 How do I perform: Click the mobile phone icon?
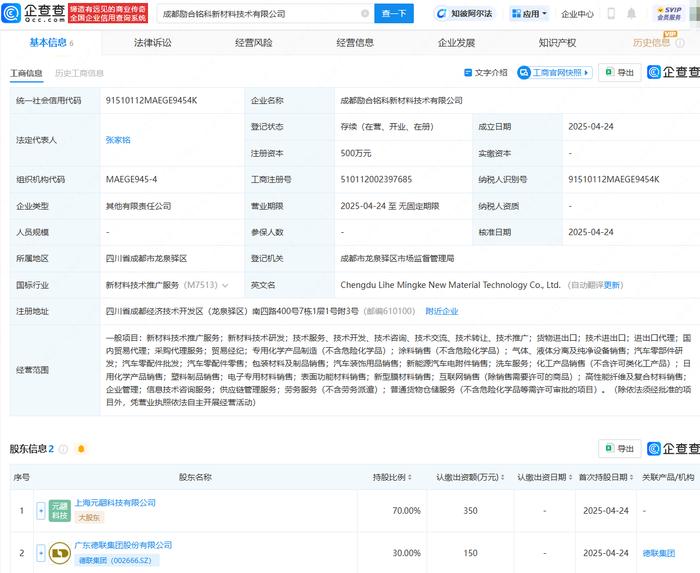(611, 14)
